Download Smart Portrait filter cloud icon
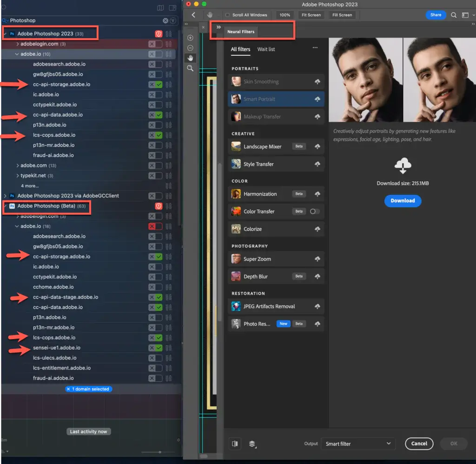The height and width of the screenshot is (464, 476). [317, 99]
